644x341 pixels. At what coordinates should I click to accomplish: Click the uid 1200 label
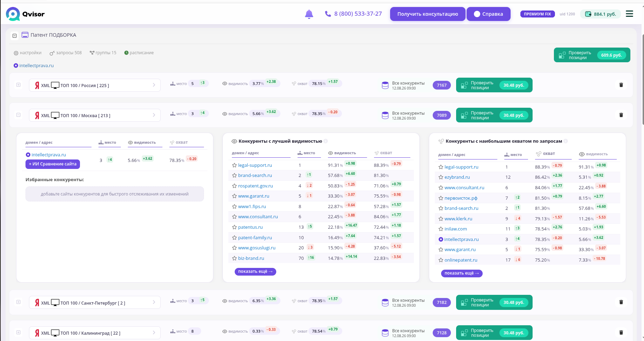tap(567, 14)
